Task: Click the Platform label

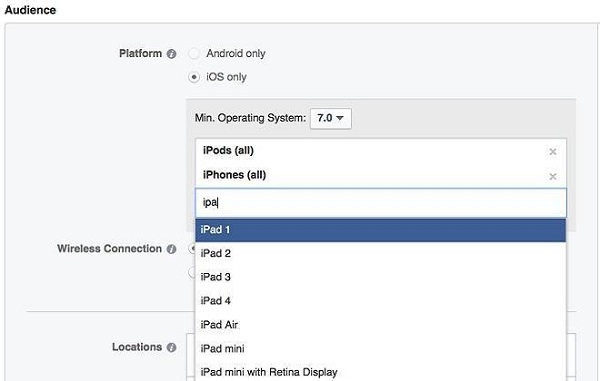Action: [x=140, y=53]
